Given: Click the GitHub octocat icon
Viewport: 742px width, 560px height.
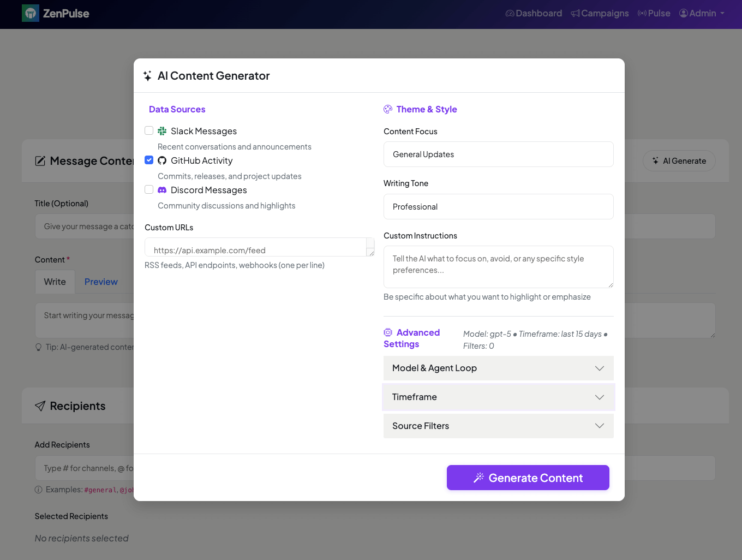Looking at the screenshot, I should point(162,160).
